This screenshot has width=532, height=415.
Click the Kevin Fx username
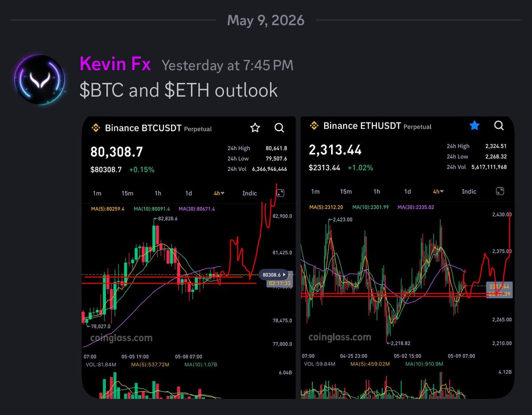click(x=115, y=65)
